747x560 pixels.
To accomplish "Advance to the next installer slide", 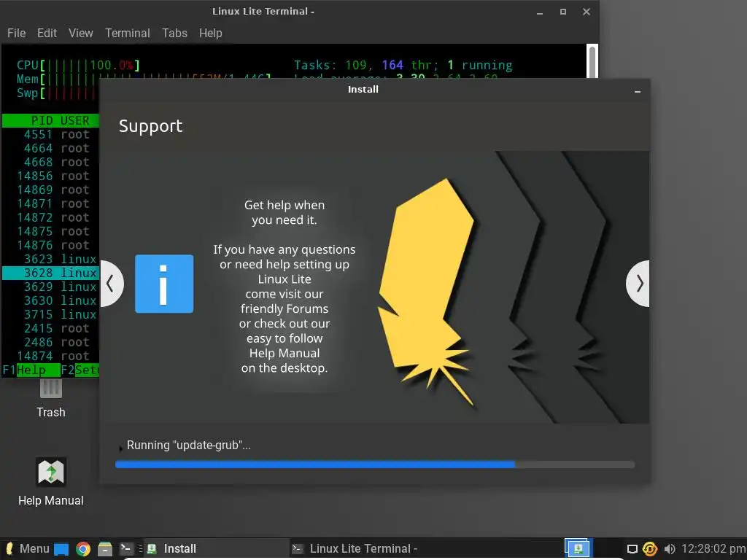I will point(638,284).
